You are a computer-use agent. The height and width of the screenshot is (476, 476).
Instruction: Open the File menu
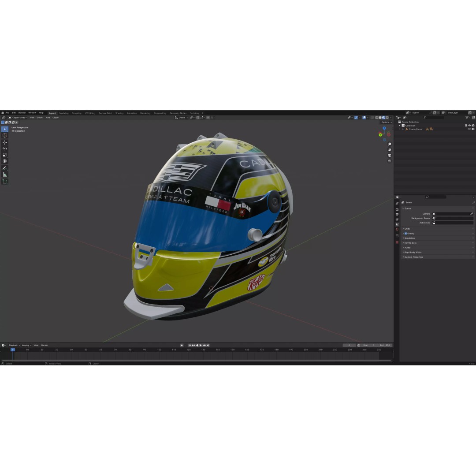[7, 113]
